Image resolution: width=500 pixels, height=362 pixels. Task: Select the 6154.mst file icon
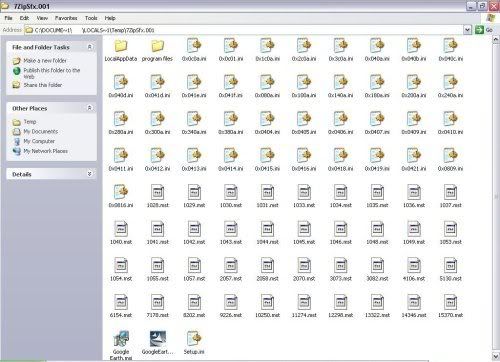[x=121, y=302]
